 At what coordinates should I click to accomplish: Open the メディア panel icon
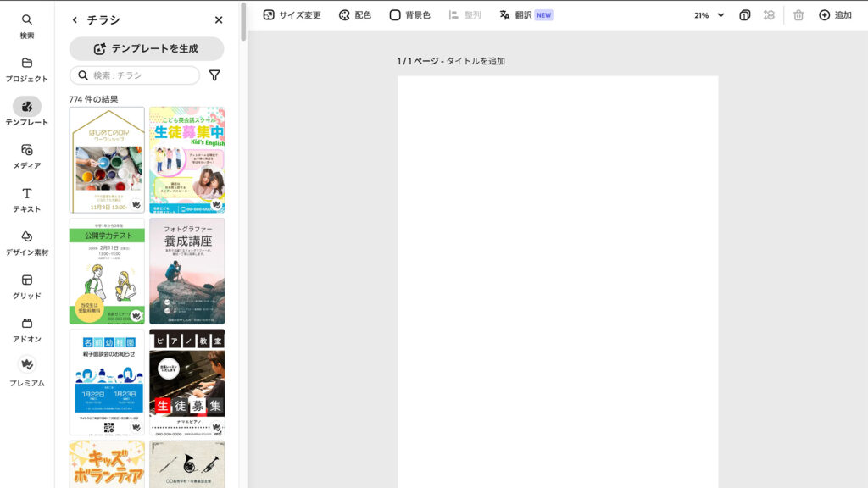tap(28, 155)
